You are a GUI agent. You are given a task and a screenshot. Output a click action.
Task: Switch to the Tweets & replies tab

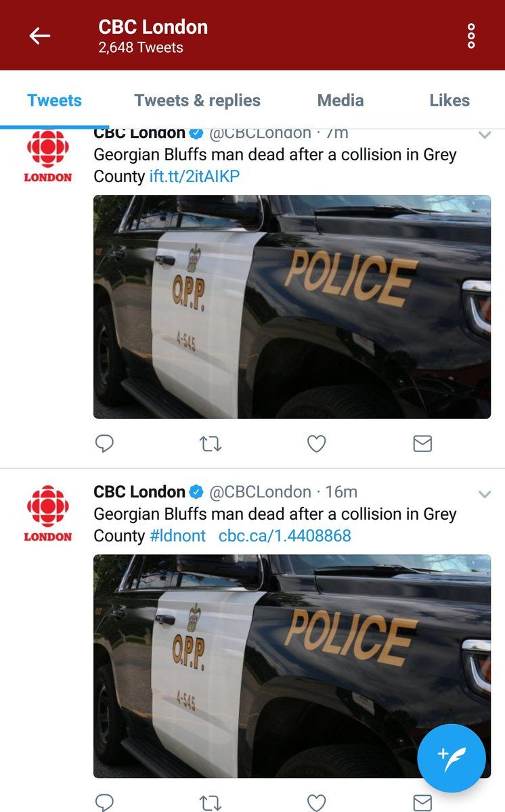[x=197, y=101]
